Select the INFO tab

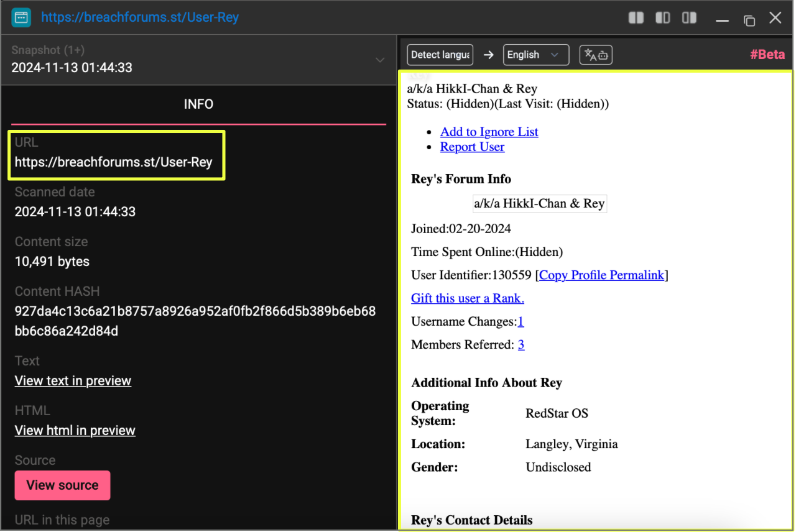198,104
